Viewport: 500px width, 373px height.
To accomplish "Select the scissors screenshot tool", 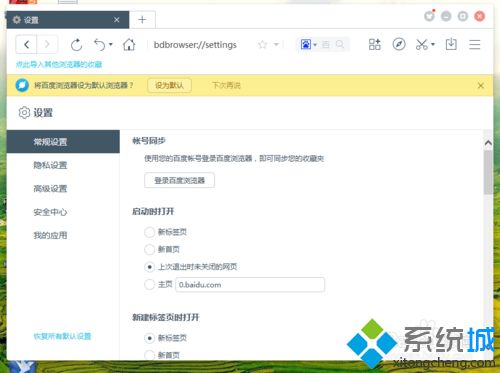I will pos(422,44).
